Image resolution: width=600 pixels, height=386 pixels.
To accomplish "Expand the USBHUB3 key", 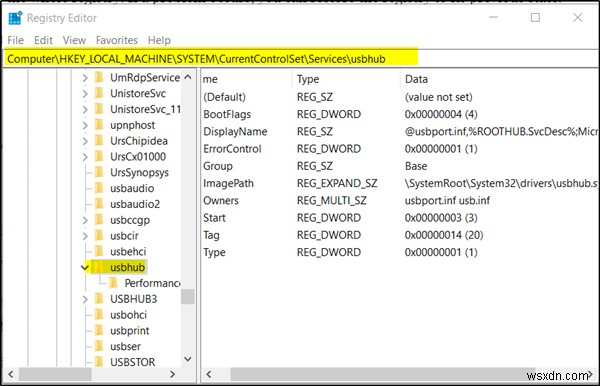I will [x=85, y=299].
